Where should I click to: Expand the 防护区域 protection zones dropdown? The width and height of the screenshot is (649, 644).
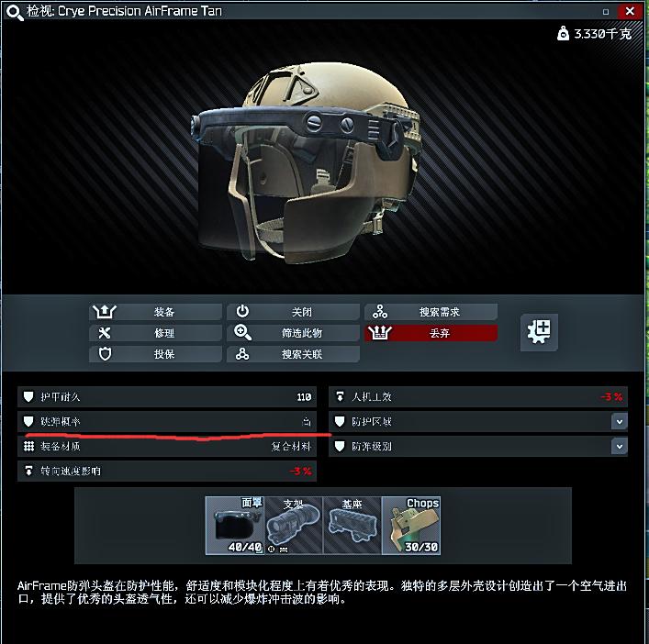620,422
